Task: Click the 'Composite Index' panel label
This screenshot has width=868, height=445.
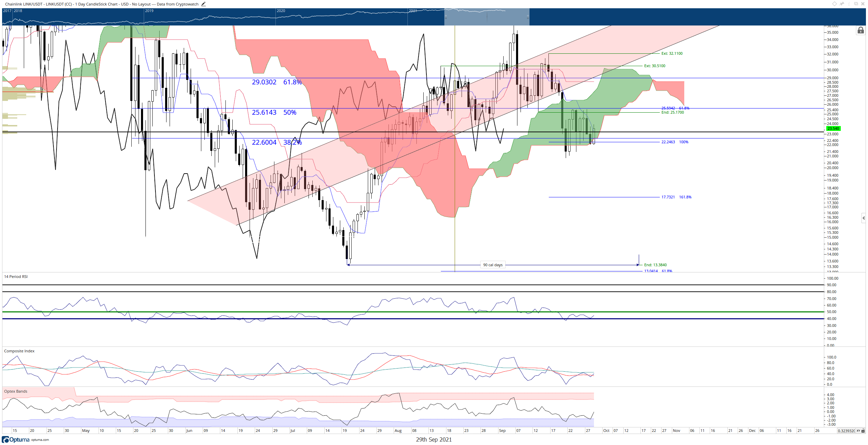Action: (x=19, y=351)
